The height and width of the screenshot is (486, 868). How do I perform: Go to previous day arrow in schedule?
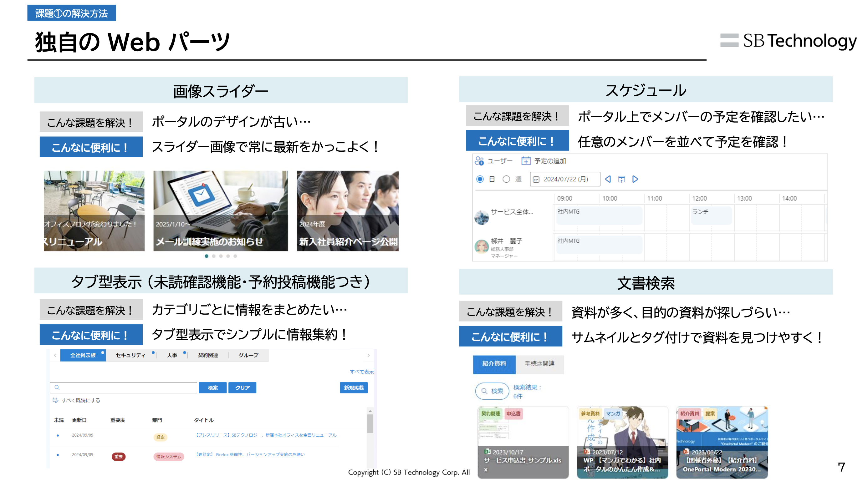(608, 179)
